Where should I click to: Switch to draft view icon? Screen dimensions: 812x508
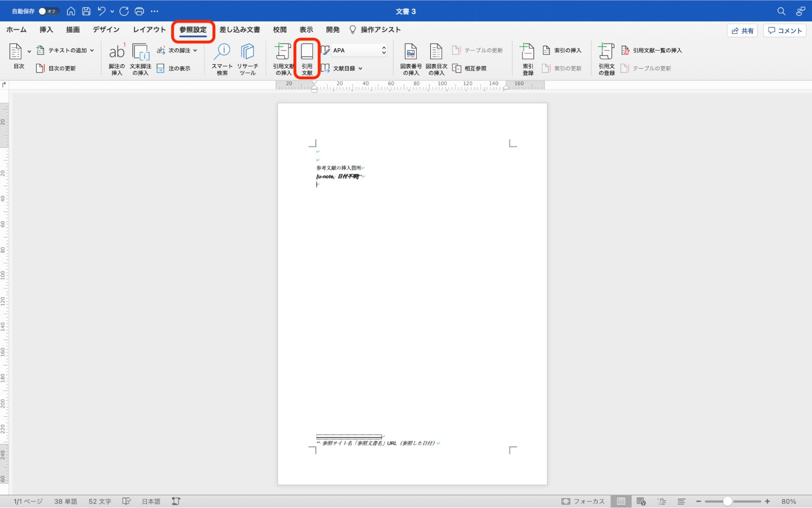(682, 501)
